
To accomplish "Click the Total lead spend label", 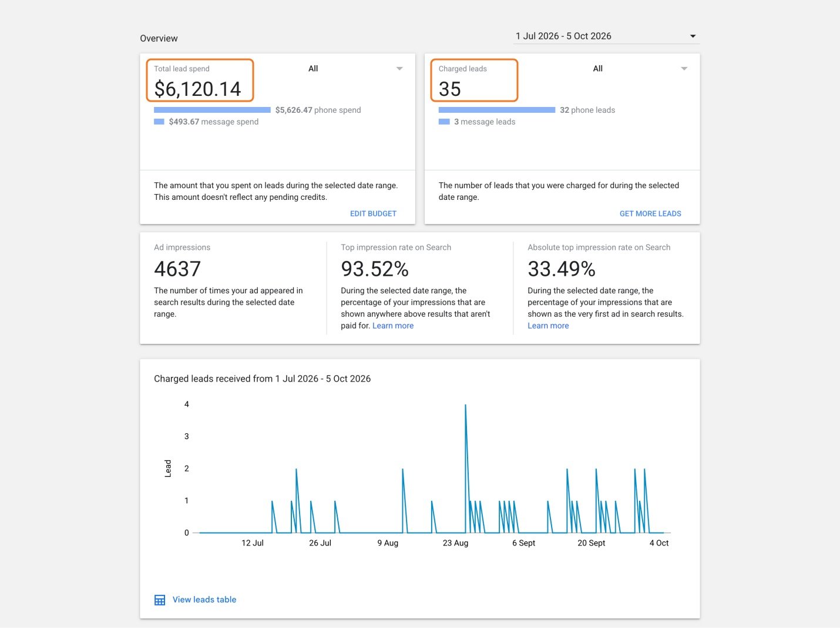I will 182,69.
